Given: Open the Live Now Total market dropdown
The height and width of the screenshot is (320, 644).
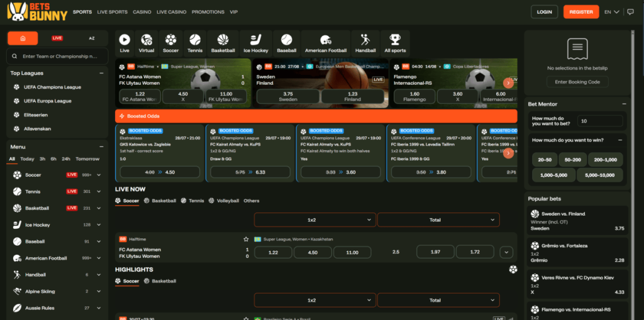Looking at the screenshot, I should pyautogui.click(x=438, y=220).
